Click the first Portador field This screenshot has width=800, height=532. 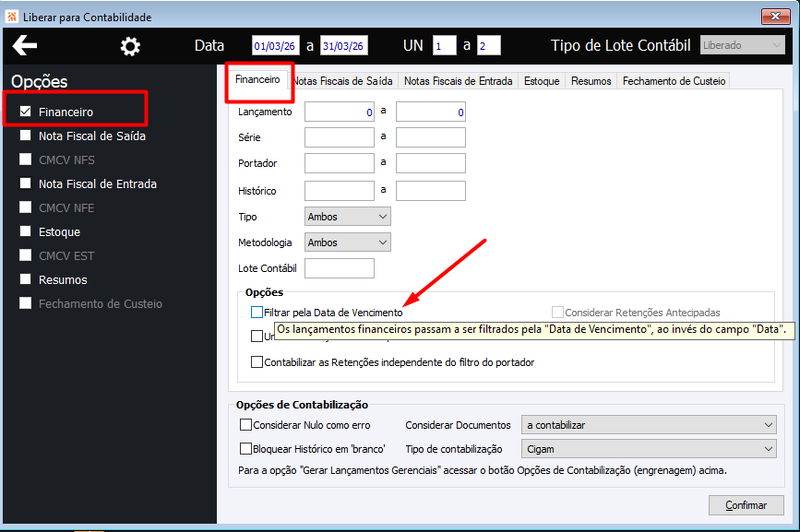click(339, 163)
